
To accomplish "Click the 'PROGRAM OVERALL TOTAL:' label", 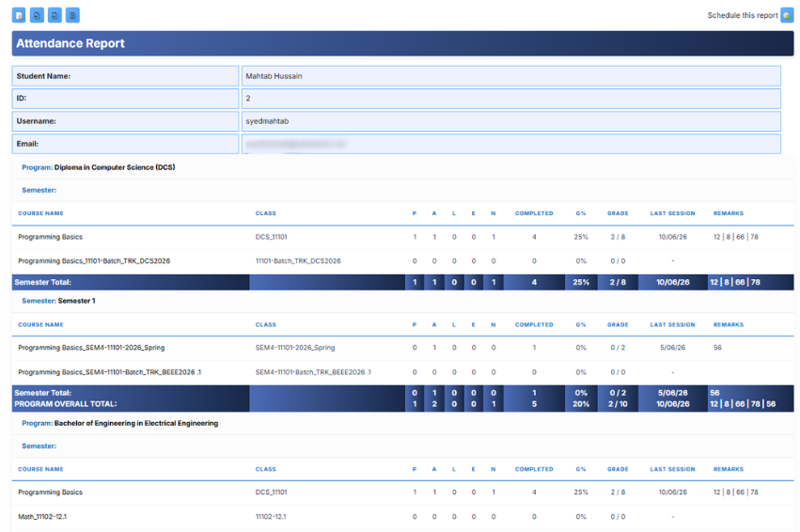I will click(x=65, y=404).
